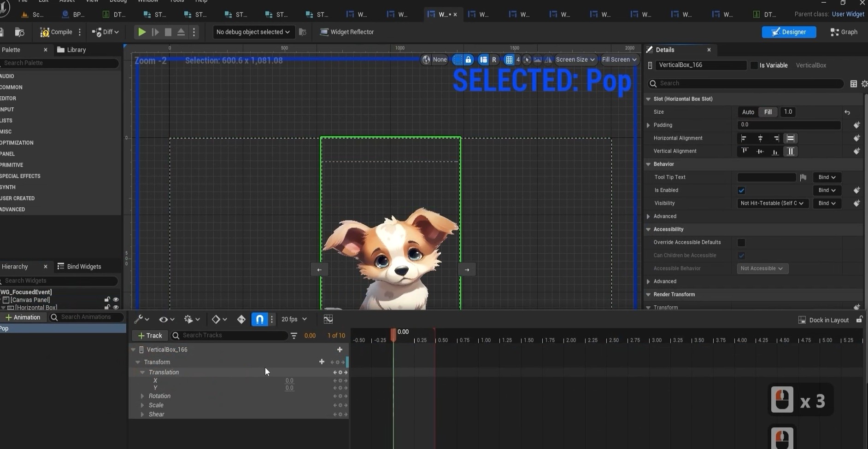Click the reset Size arrow icon
868x449 pixels.
click(847, 112)
